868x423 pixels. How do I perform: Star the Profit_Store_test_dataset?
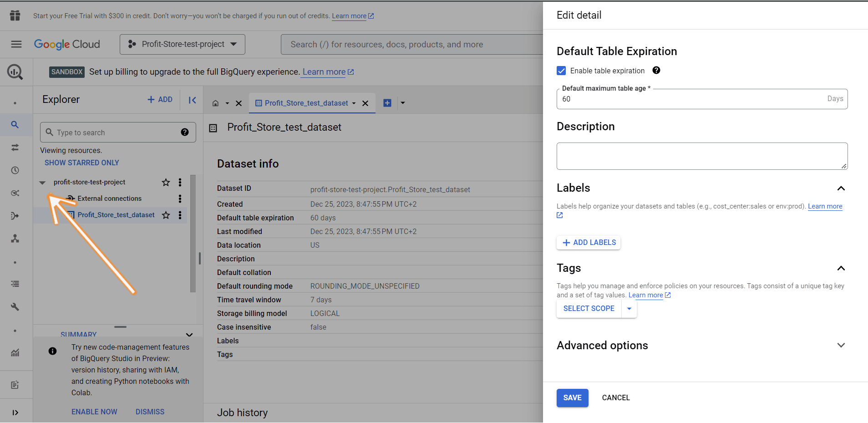[x=166, y=215]
